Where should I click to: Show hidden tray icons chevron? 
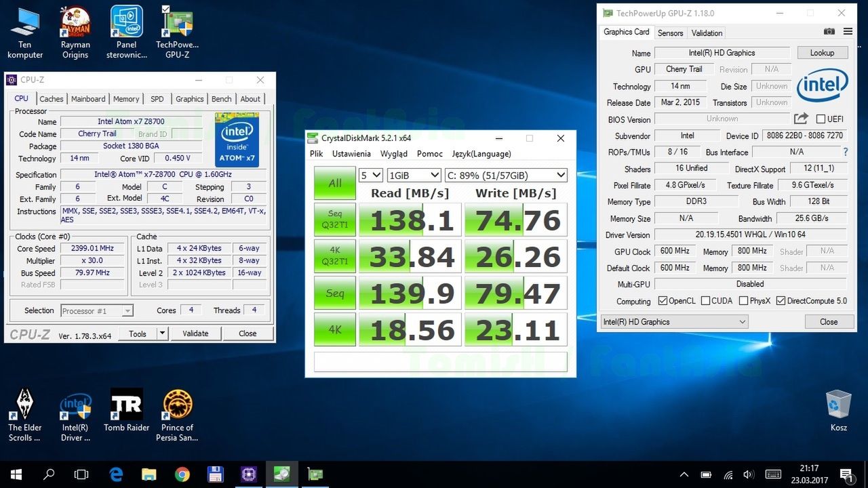(684, 474)
